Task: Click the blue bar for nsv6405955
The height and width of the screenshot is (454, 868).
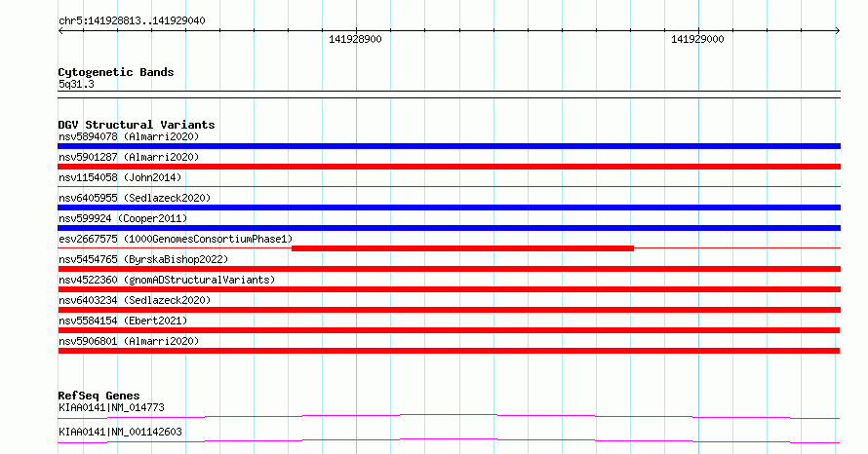Action: pos(449,208)
